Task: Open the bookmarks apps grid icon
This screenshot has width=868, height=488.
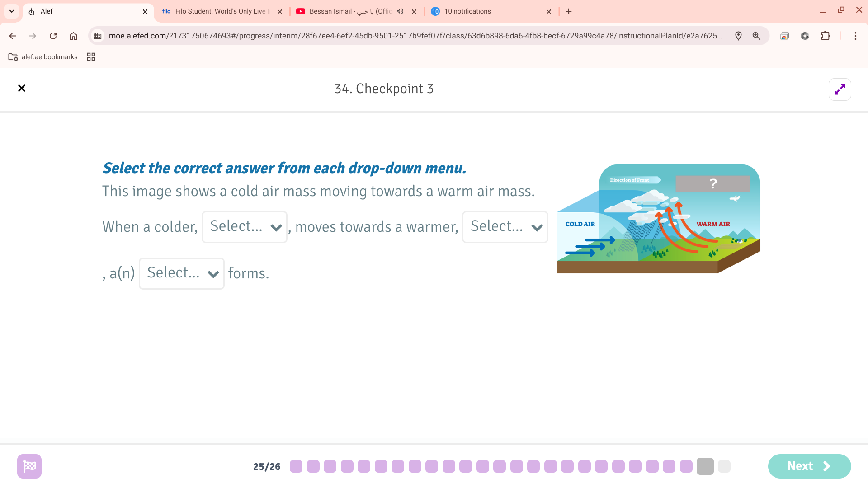Action: tap(91, 57)
